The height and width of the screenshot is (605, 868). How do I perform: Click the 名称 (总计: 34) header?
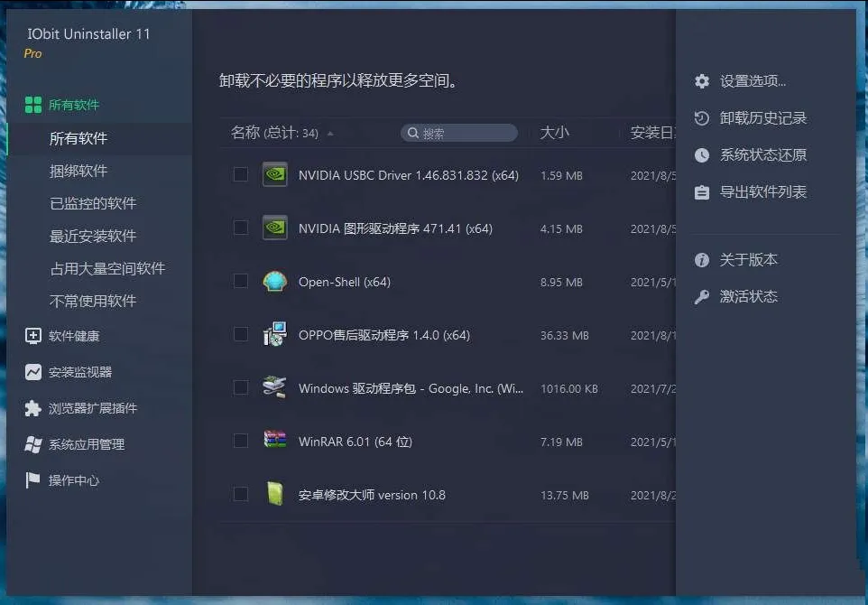274,133
